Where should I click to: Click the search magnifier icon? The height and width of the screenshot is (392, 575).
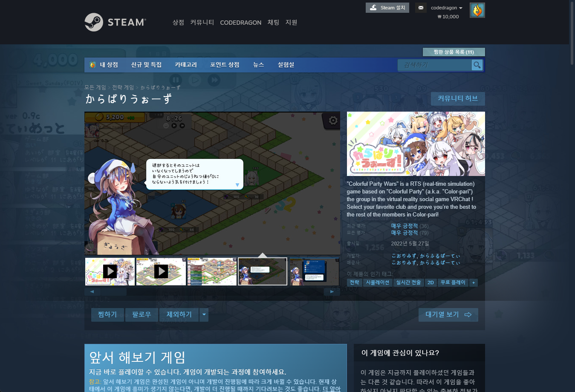(x=477, y=65)
